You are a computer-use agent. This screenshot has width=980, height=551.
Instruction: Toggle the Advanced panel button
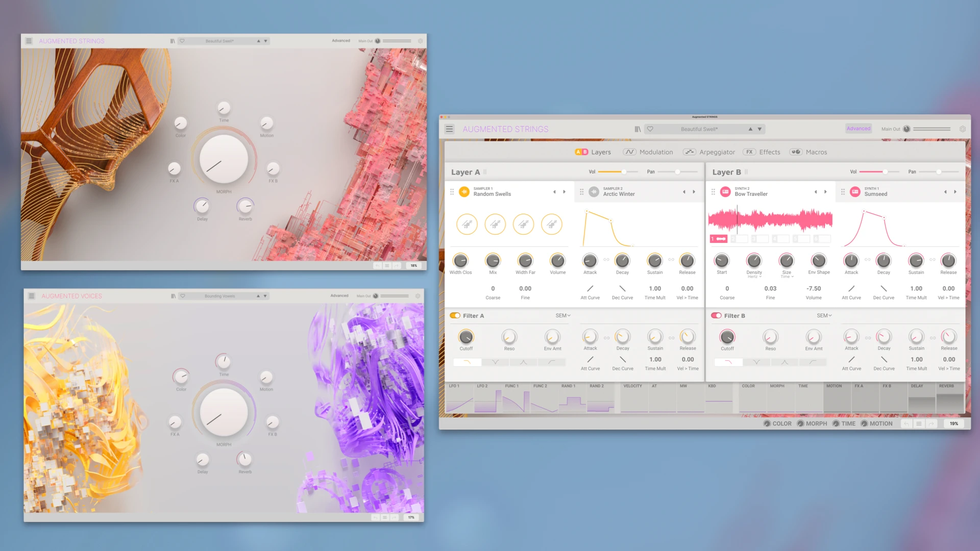pos(859,129)
